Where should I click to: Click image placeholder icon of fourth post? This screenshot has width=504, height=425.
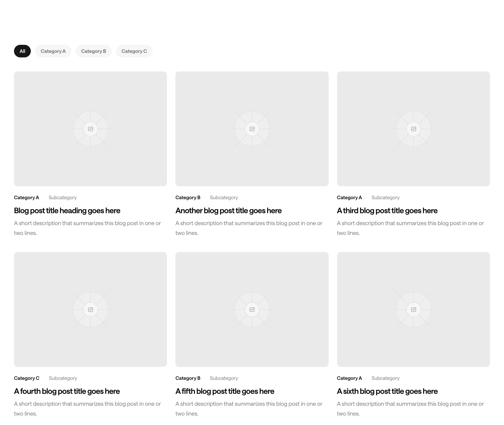[91, 310]
